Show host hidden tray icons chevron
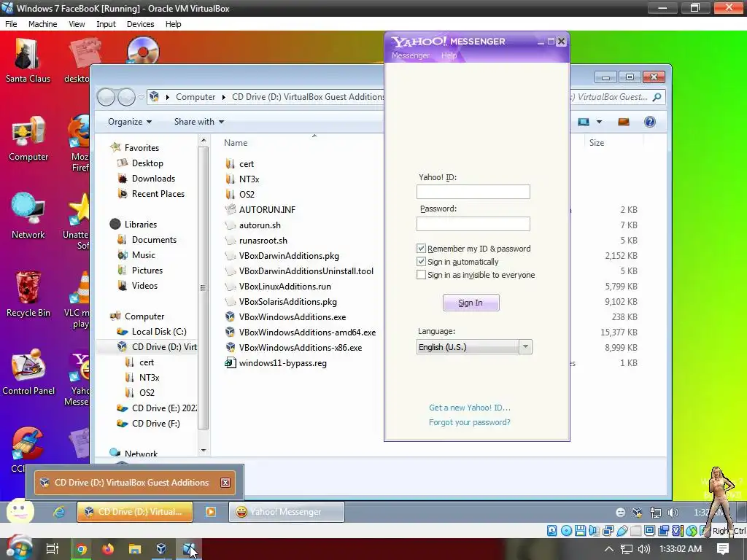 coord(609,549)
